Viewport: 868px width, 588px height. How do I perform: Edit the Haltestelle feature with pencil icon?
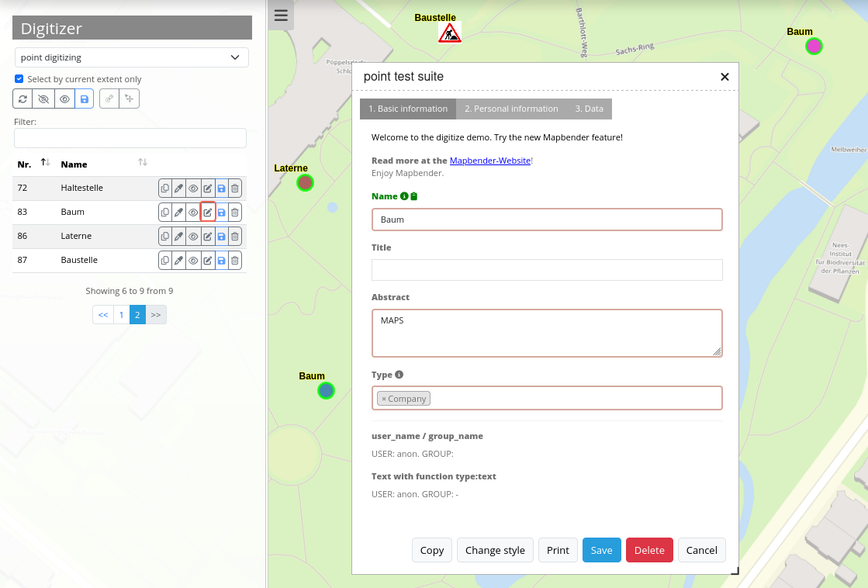[x=207, y=188]
